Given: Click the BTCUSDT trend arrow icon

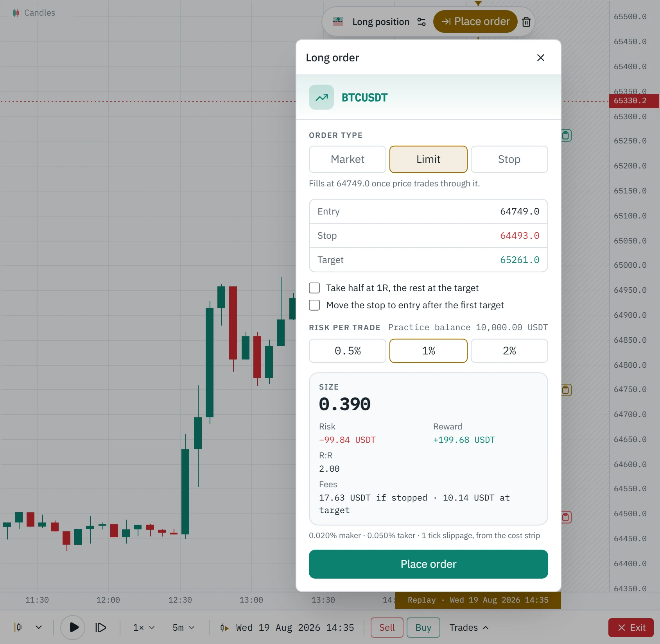Looking at the screenshot, I should (321, 97).
